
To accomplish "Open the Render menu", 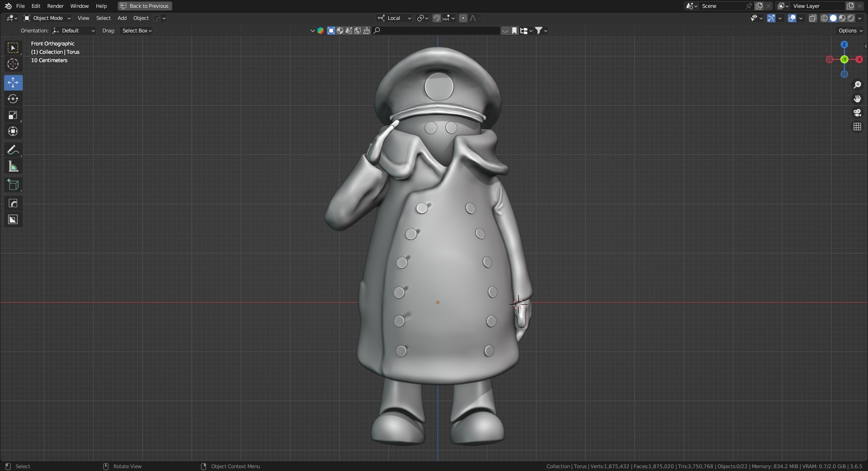I will pyautogui.click(x=55, y=6).
